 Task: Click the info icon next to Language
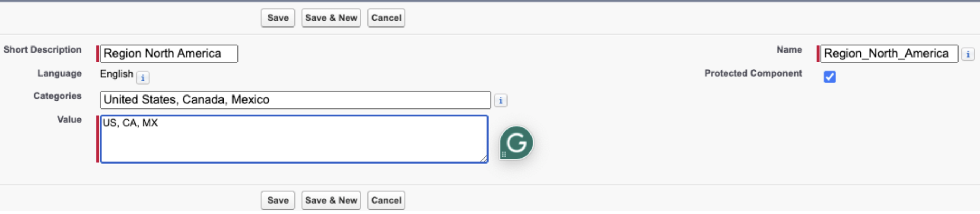[143, 78]
